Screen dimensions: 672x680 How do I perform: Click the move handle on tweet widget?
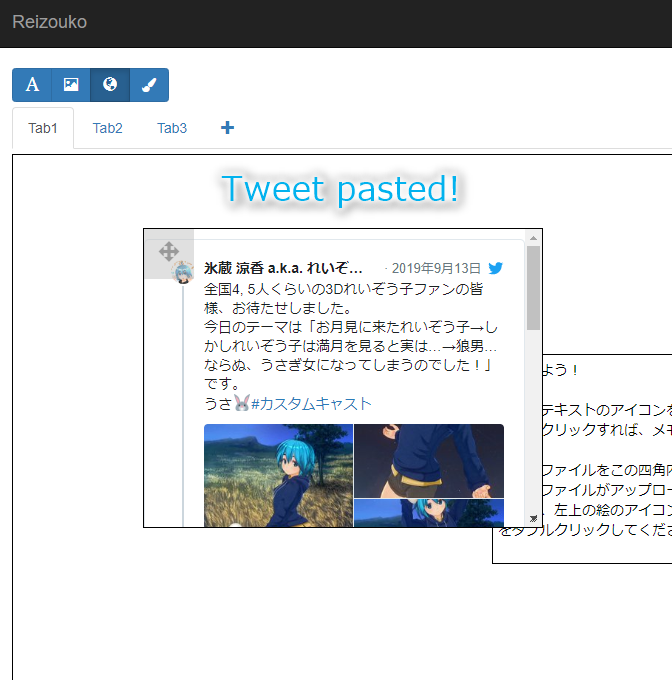(169, 251)
